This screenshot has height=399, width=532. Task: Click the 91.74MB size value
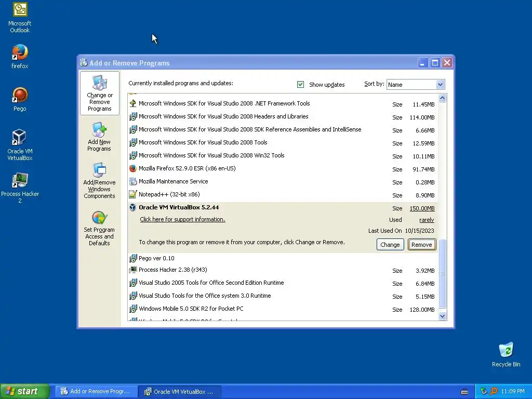point(423,169)
